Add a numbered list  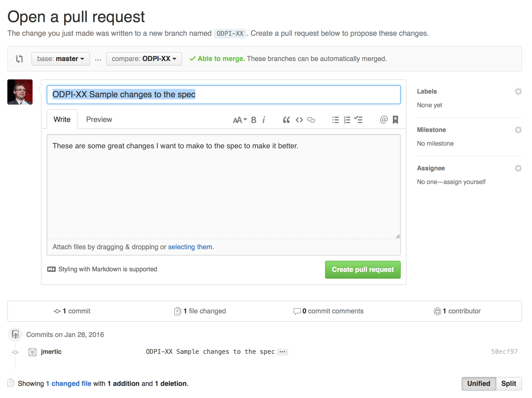point(347,120)
